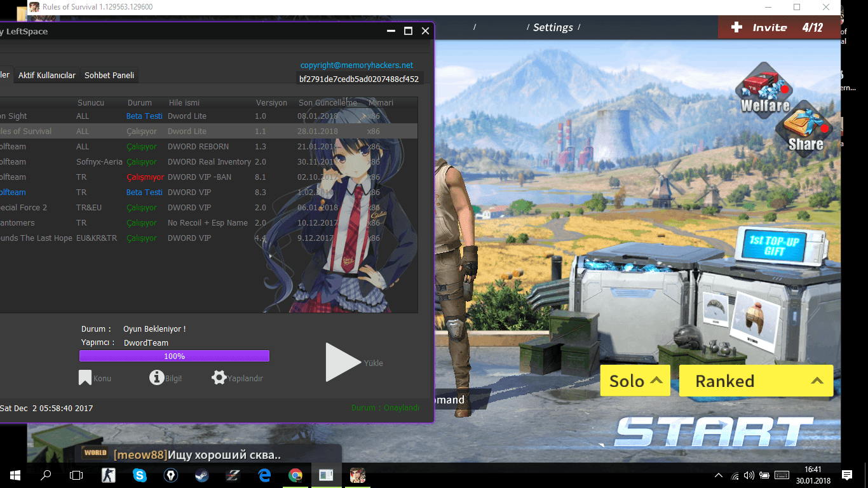Click the Konu bookmark icon in the loader
The width and height of the screenshot is (868, 488).
point(85,378)
